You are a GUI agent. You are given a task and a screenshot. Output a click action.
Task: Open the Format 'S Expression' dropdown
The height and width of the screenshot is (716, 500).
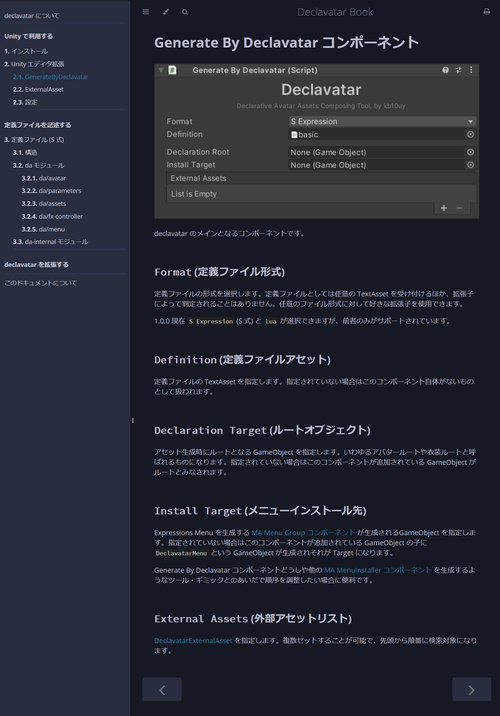(382, 121)
